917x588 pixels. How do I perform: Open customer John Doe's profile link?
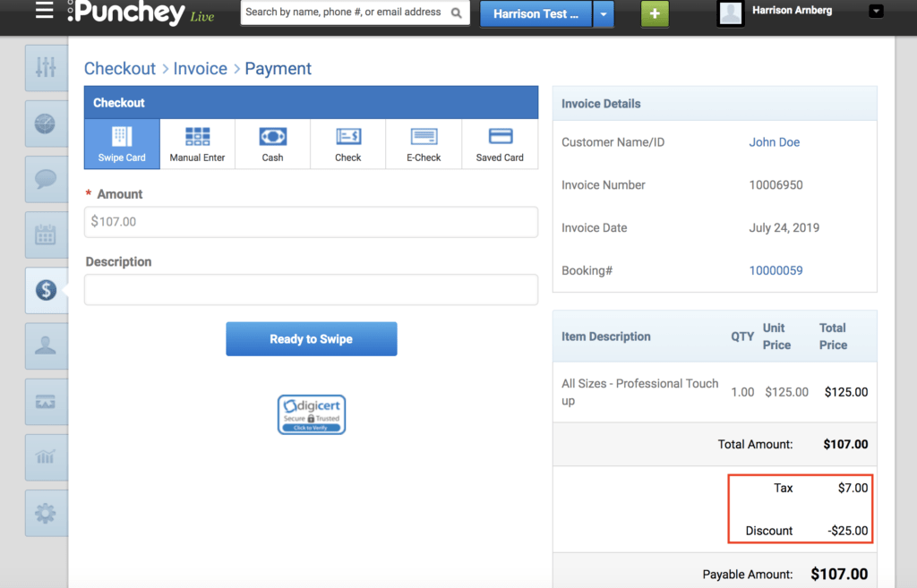[x=774, y=141]
